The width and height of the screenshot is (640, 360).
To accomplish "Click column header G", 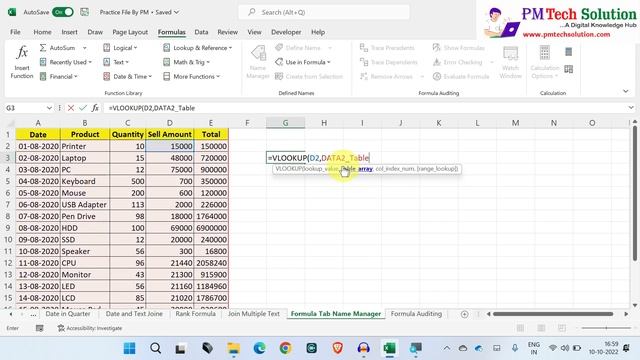I will [x=285, y=122].
